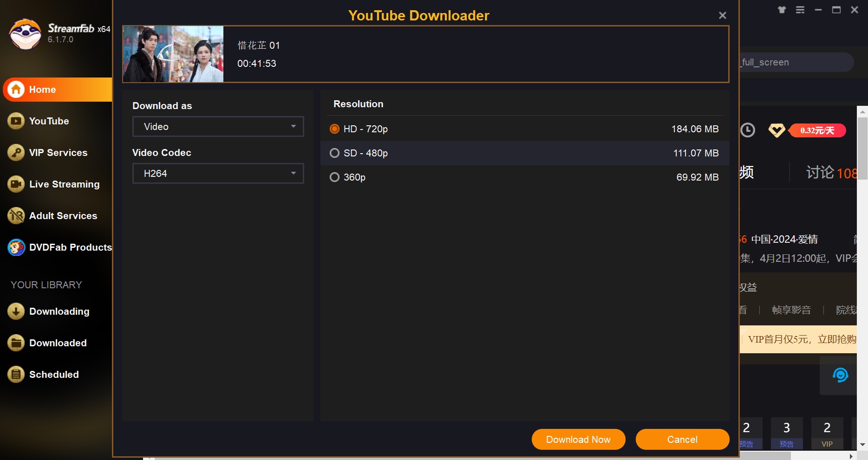Click the 中国·2024·爱情 info text

[x=784, y=240]
